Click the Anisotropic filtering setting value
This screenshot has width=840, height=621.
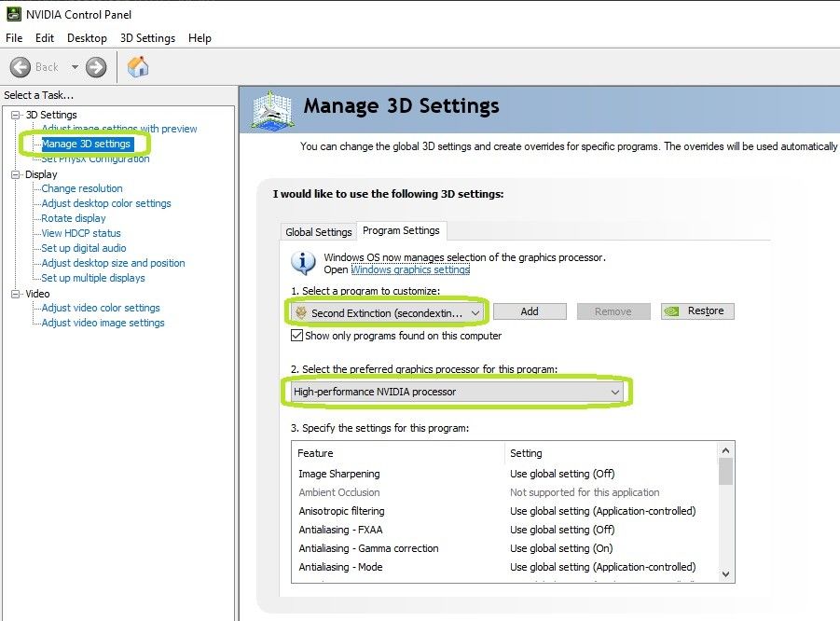602,511
